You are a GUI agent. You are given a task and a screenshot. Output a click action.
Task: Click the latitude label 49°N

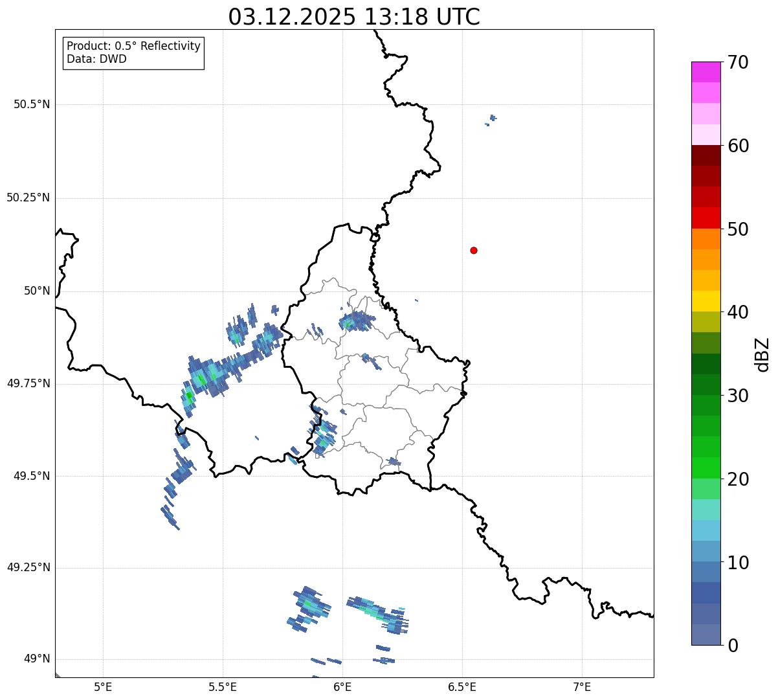pos(37,659)
